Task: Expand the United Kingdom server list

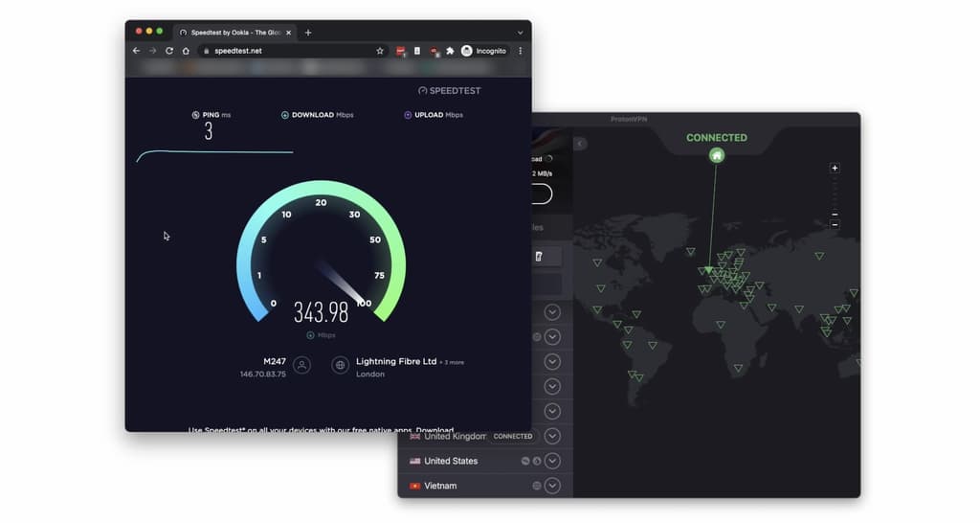Action: click(552, 436)
